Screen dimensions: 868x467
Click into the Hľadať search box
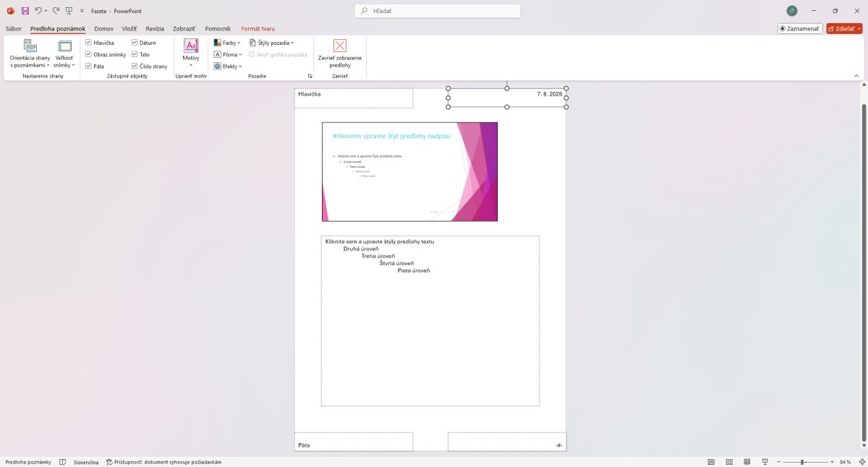(438, 11)
